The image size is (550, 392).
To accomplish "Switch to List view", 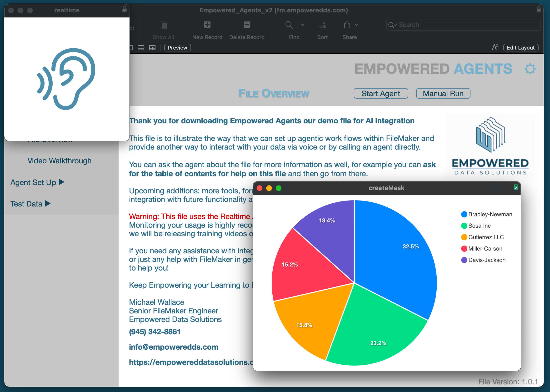I will point(141,48).
